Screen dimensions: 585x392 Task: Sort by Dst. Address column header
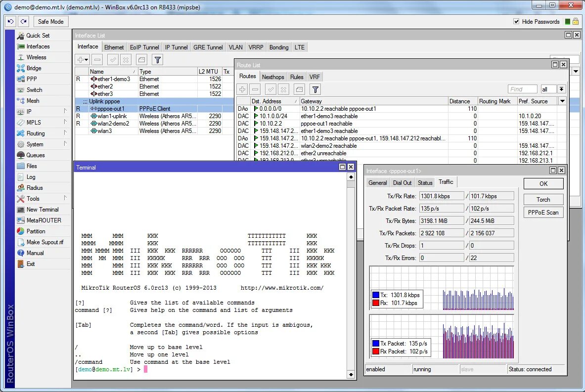click(x=274, y=101)
